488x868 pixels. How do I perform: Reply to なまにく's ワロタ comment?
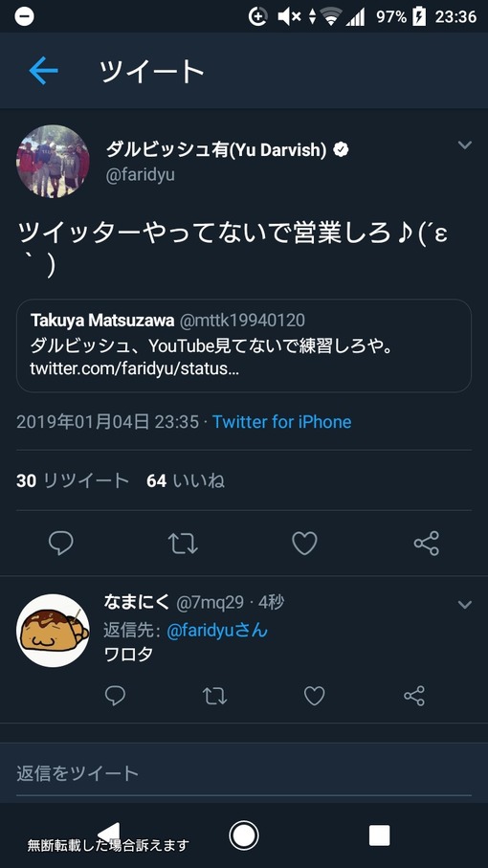[x=115, y=696]
